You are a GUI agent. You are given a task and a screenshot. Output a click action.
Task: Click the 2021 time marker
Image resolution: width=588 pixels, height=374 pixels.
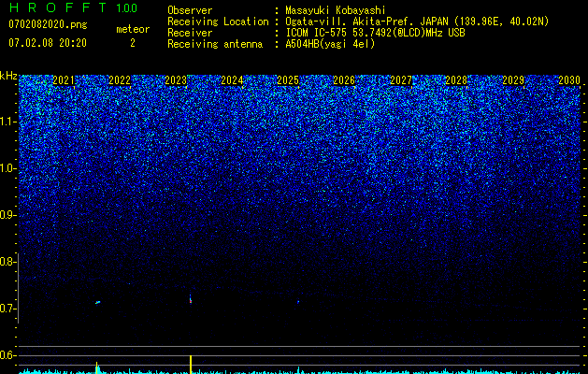[64, 80]
